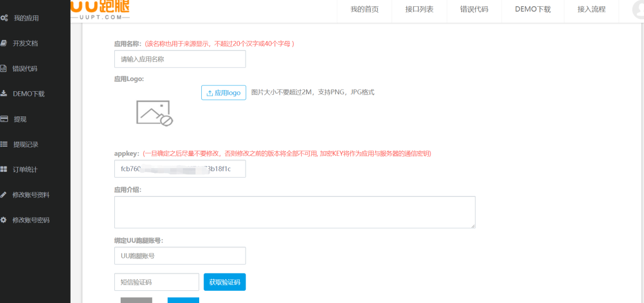Click the grid icon beside 订单统计
The image size is (644, 303).
pyautogui.click(x=4, y=169)
